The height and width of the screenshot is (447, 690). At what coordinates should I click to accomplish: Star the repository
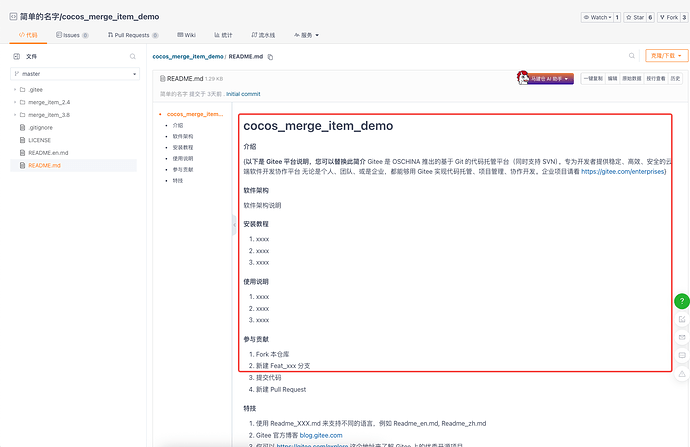tap(635, 18)
